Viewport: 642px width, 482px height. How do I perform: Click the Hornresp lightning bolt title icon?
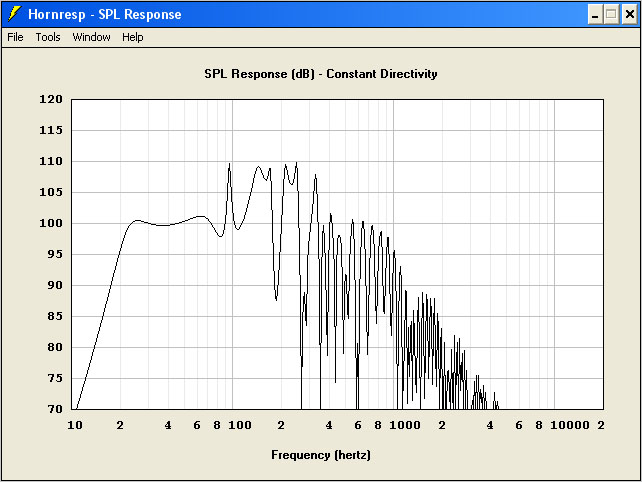coord(14,14)
